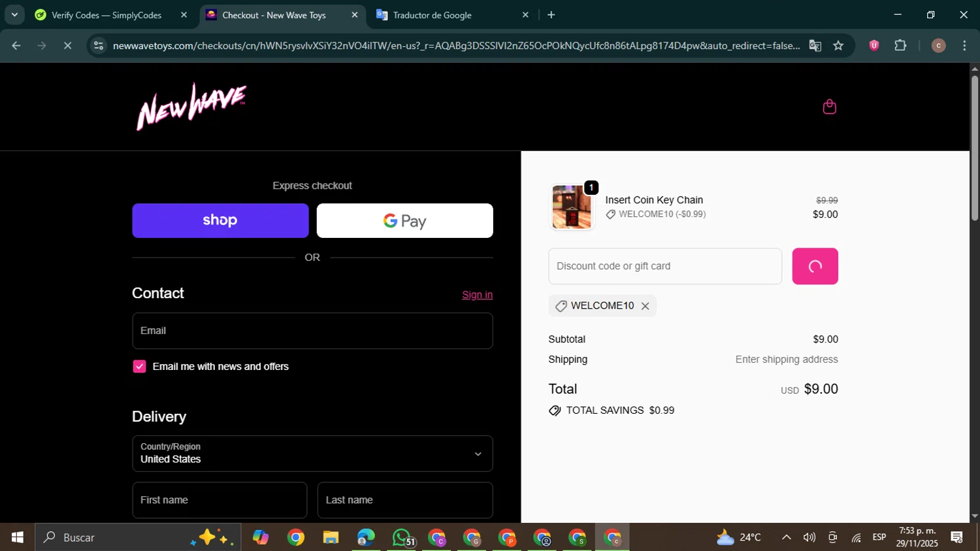Open network Wi-Fi tray icon
This screenshot has width=980, height=551.
click(856, 537)
